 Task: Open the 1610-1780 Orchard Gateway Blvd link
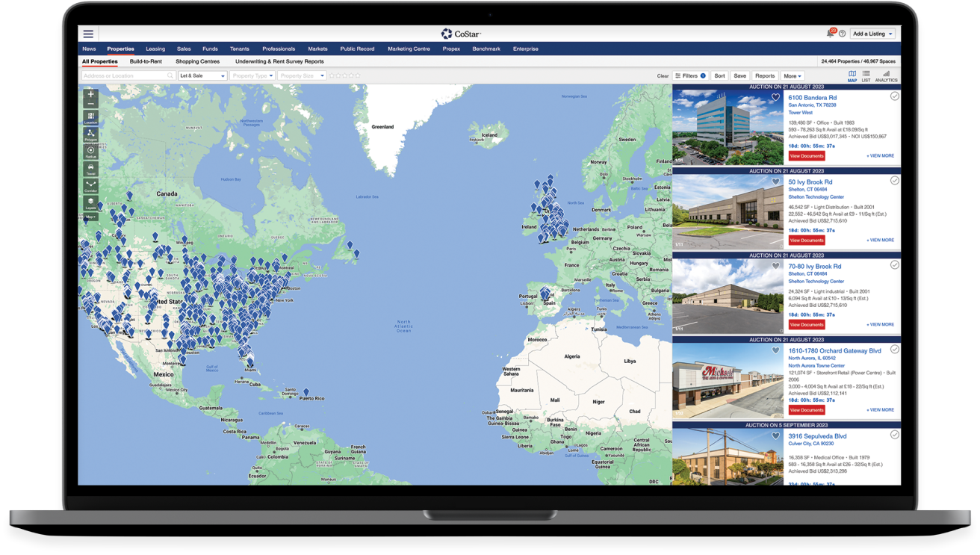(834, 351)
